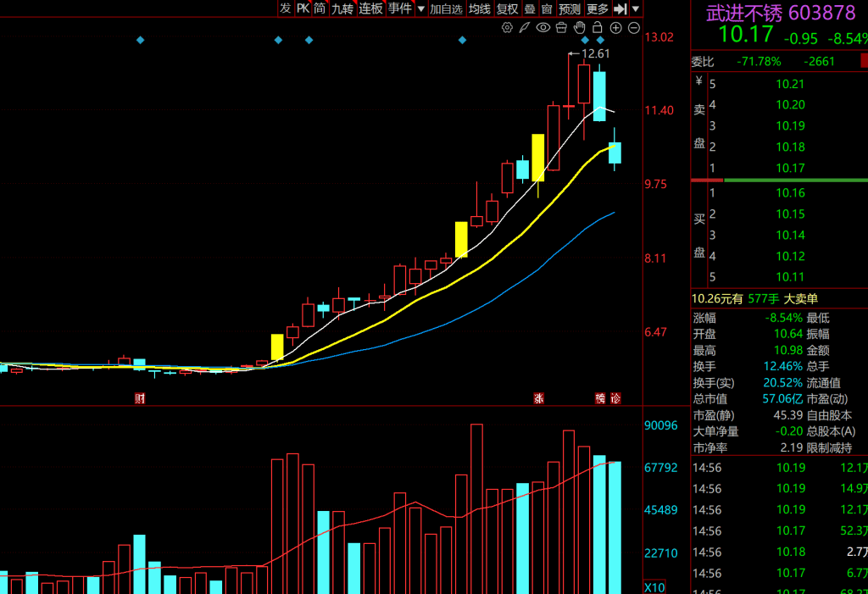The height and width of the screenshot is (594, 868).
Task: Open chart settings gear icon
Action: click(x=507, y=28)
